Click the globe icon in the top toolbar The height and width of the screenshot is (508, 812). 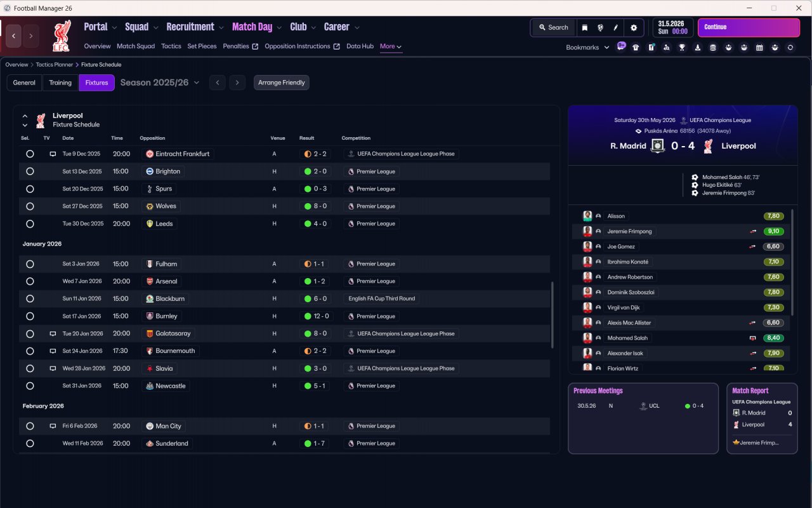pos(600,27)
